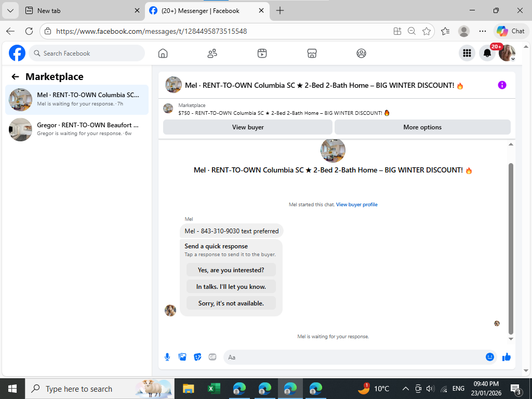The image size is (532, 399).
Task: Open browser app/split screen icon in address bar
Action: click(x=397, y=31)
